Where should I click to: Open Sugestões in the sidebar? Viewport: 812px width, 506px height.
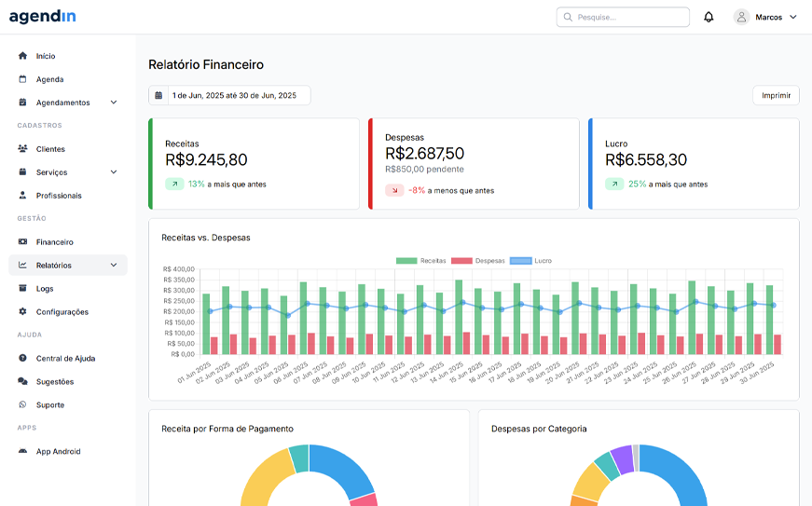pos(54,382)
